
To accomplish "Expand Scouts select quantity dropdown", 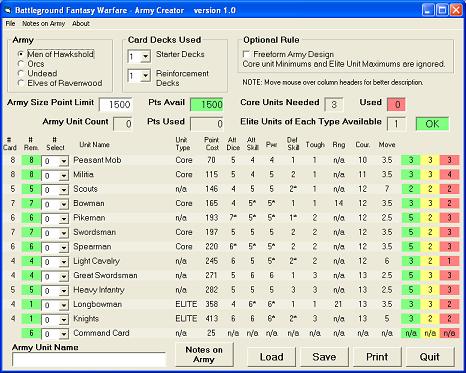I will [x=63, y=190].
